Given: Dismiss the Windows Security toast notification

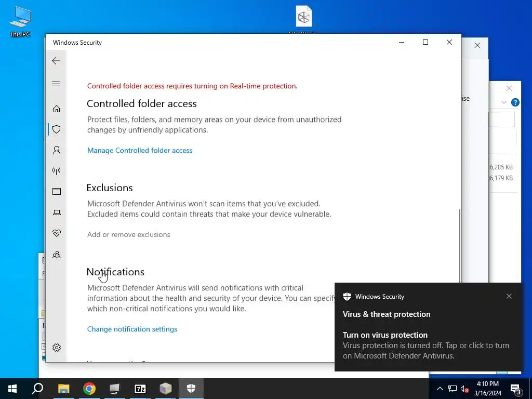Looking at the screenshot, I should [509, 296].
